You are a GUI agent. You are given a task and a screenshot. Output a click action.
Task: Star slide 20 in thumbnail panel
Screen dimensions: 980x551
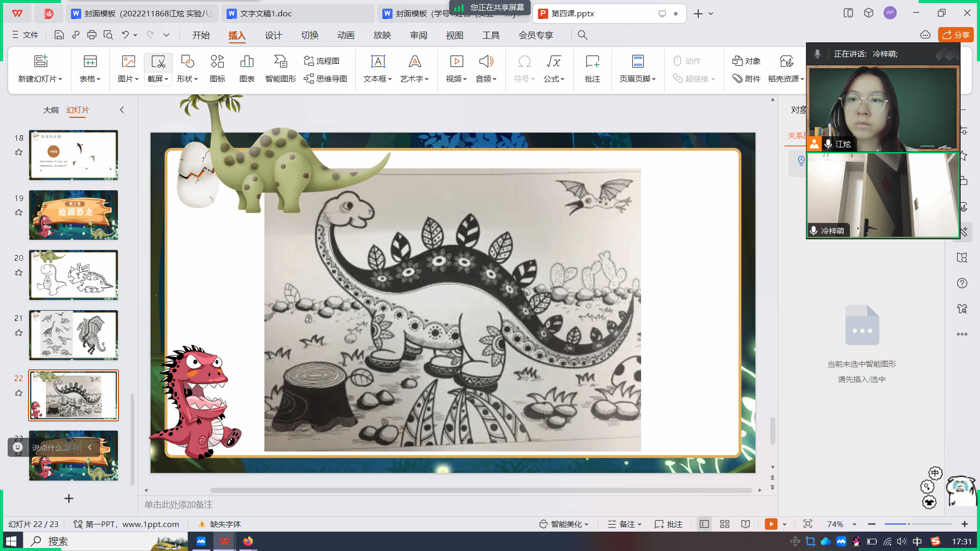(19, 272)
